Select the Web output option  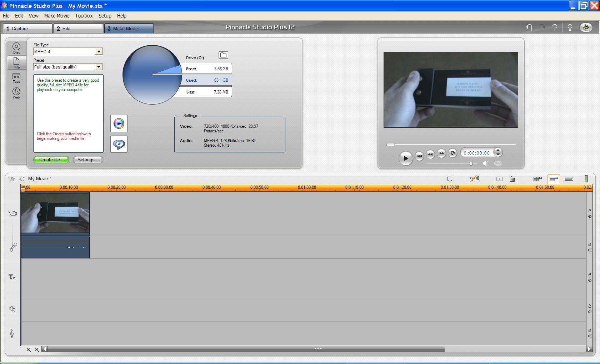[x=16, y=93]
